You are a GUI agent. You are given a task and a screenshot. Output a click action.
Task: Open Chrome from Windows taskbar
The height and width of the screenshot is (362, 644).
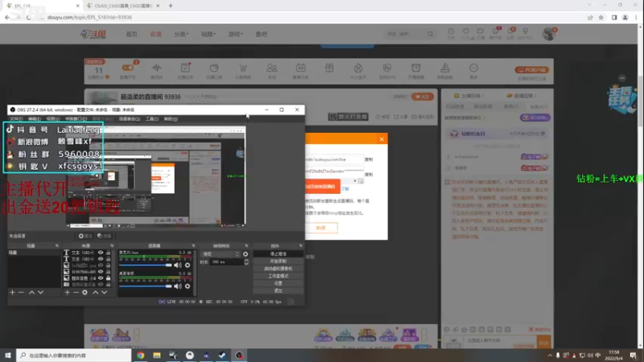140,356
